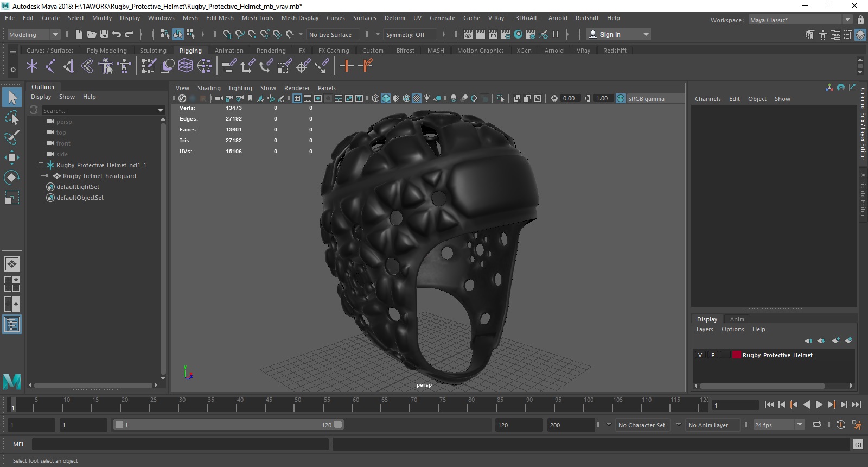Screen dimensions: 868x467
Task: Toggle V visibility of Rugby_Protective_Helmet layer
Action: (x=700, y=355)
